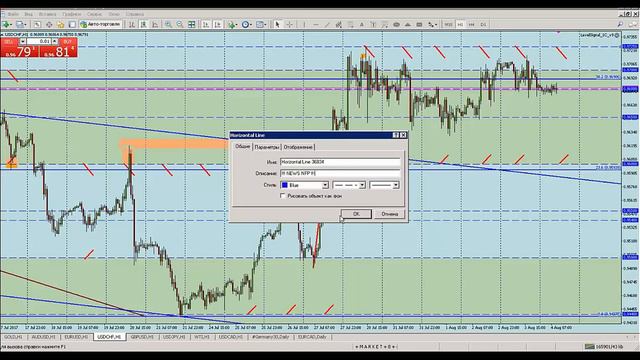
Task: Increase lot volume arrow in trade panel
Action: (54, 41)
